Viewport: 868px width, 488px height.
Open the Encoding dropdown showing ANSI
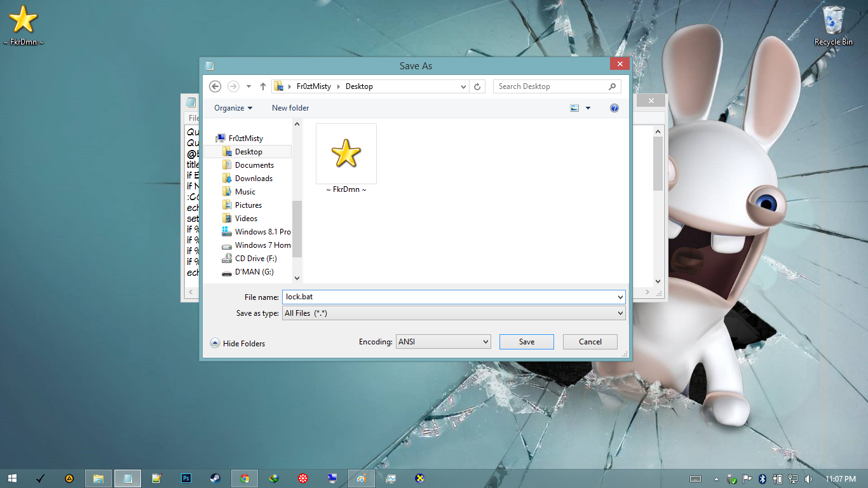click(x=443, y=341)
